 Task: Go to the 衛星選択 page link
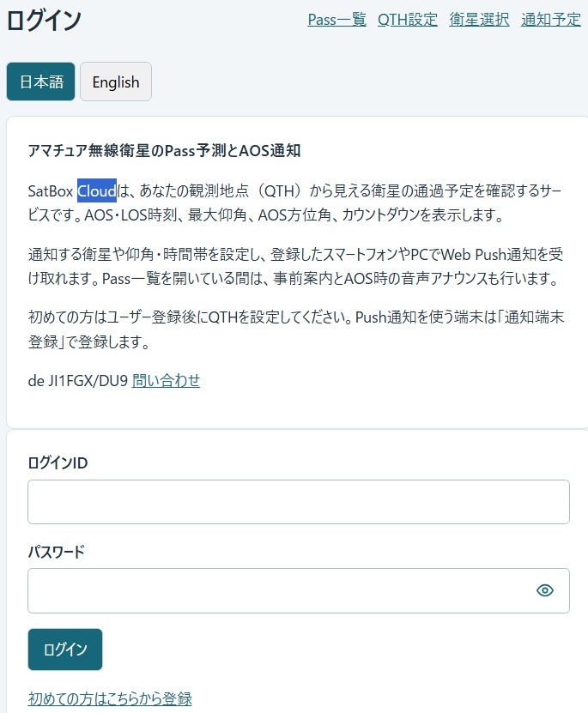pyautogui.click(x=479, y=20)
